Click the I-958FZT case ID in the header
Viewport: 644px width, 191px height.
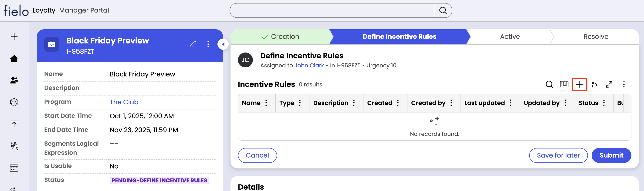80,51
